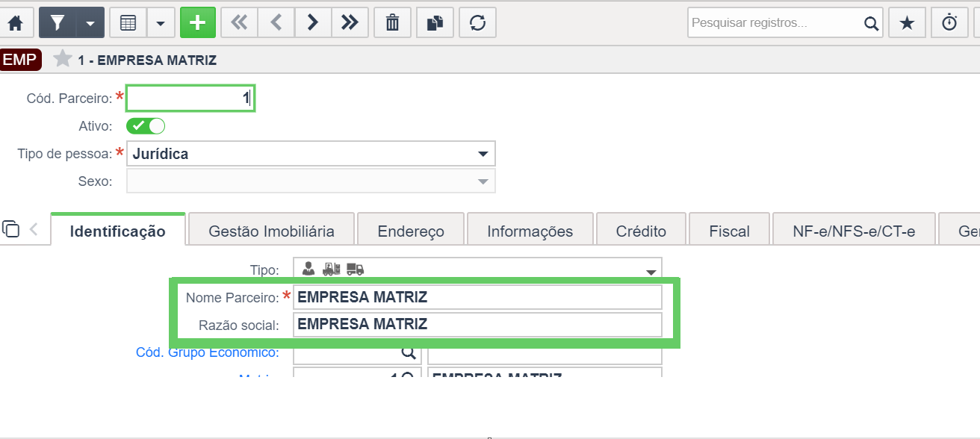
Task: Delete record using the trash icon
Action: pos(392,23)
